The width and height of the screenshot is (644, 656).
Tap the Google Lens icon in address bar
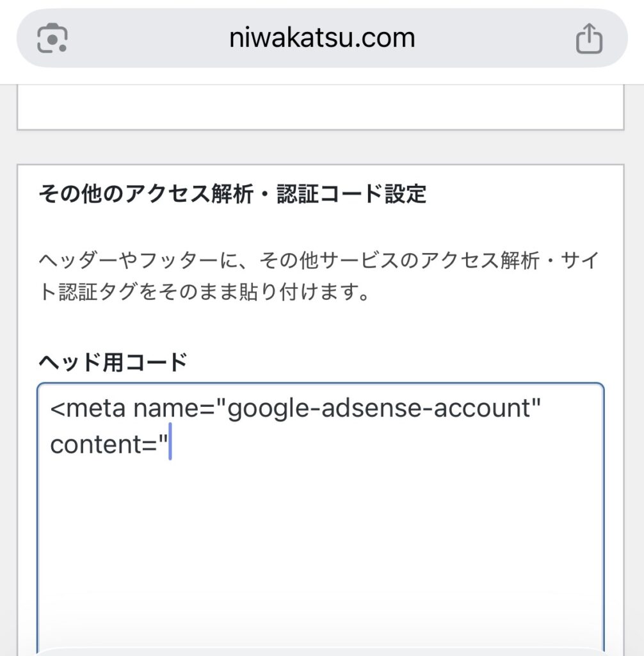click(x=53, y=38)
